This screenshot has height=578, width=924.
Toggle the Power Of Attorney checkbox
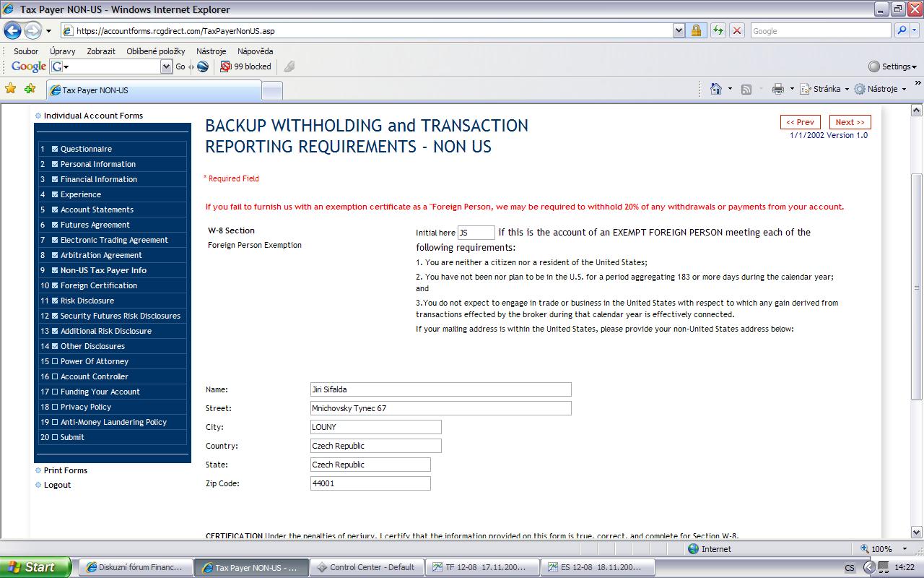(x=55, y=361)
